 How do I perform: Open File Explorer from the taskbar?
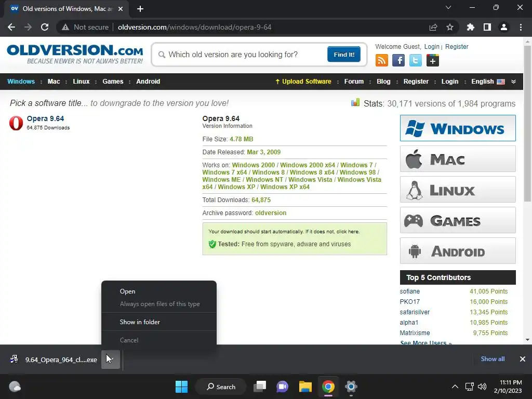coord(305,387)
